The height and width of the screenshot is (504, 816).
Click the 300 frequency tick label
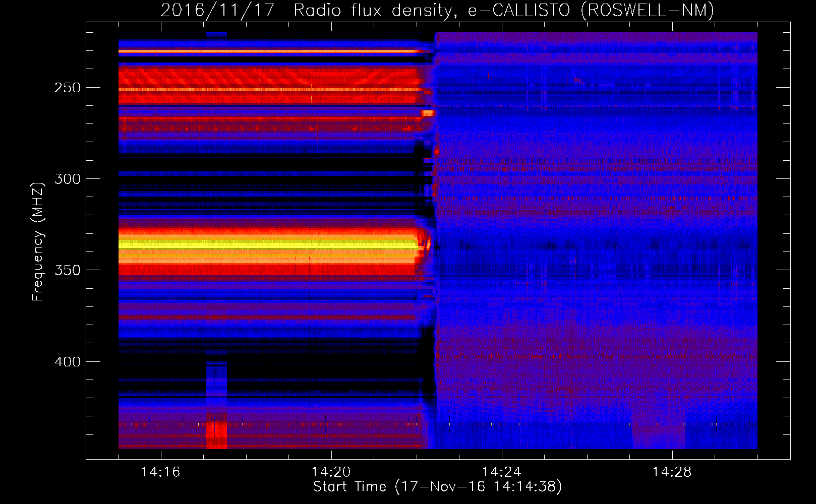68,179
